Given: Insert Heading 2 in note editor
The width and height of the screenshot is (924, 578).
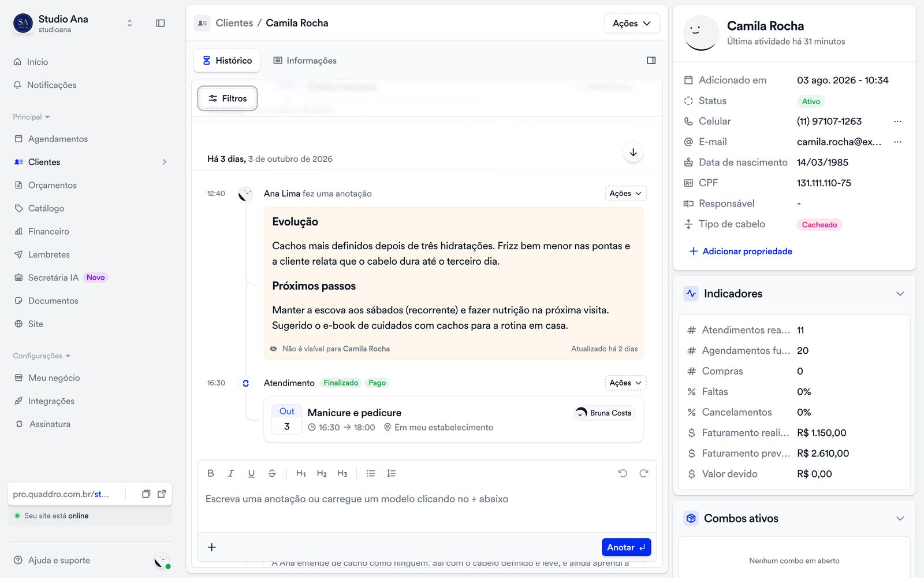Looking at the screenshot, I should [x=322, y=473].
